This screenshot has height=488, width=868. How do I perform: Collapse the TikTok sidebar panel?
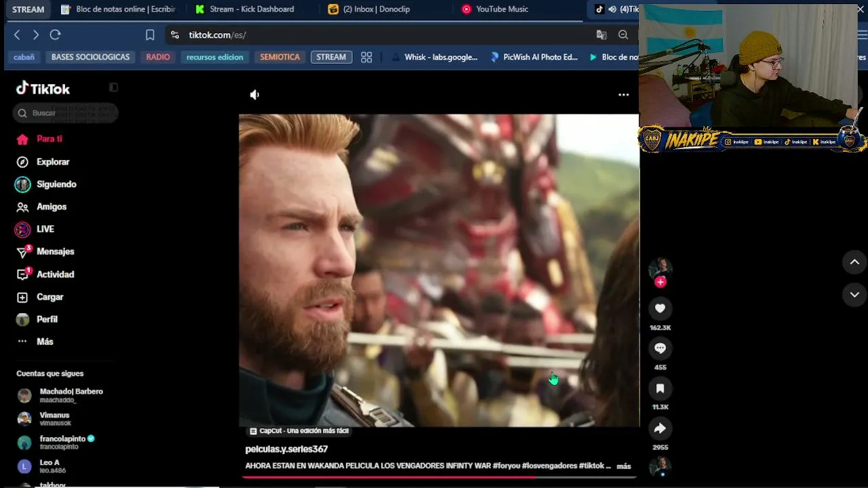(x=113, y=87)
